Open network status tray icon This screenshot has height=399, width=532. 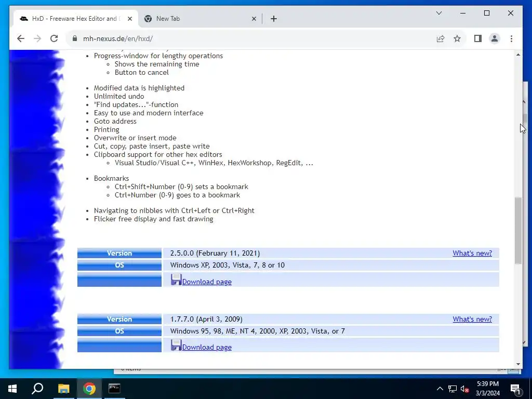click(x=453, y=389)
